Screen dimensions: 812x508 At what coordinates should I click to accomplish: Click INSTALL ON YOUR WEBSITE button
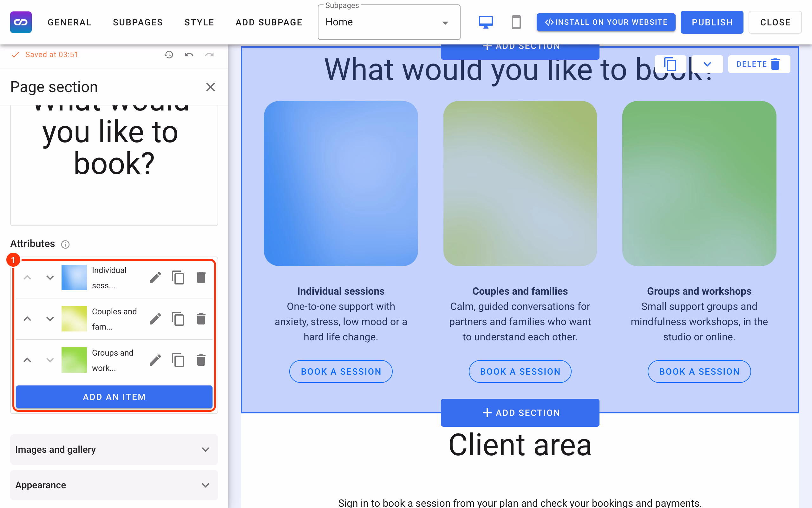[x=606, y=22]
